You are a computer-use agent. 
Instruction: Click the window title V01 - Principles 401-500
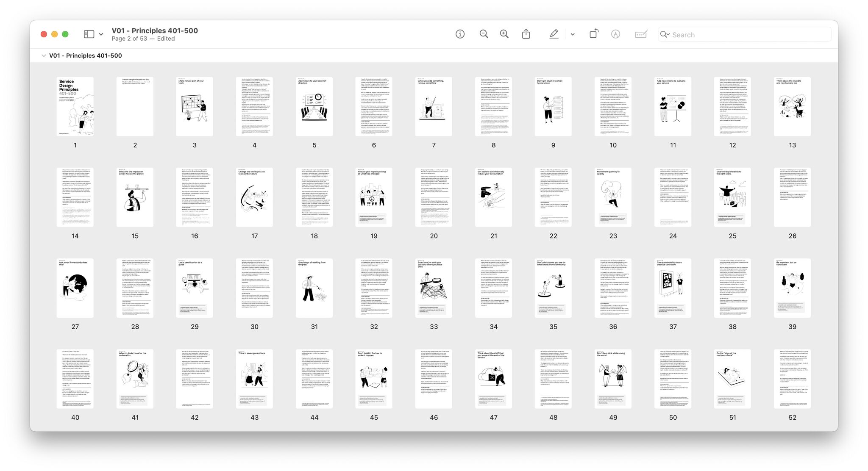click(x=155, y=30)
